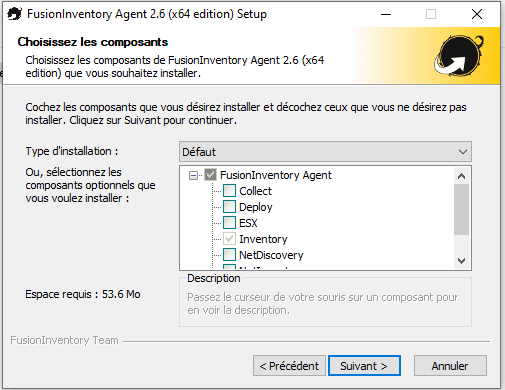
Task: Minimize the setup window
Action: pos(386,14)
